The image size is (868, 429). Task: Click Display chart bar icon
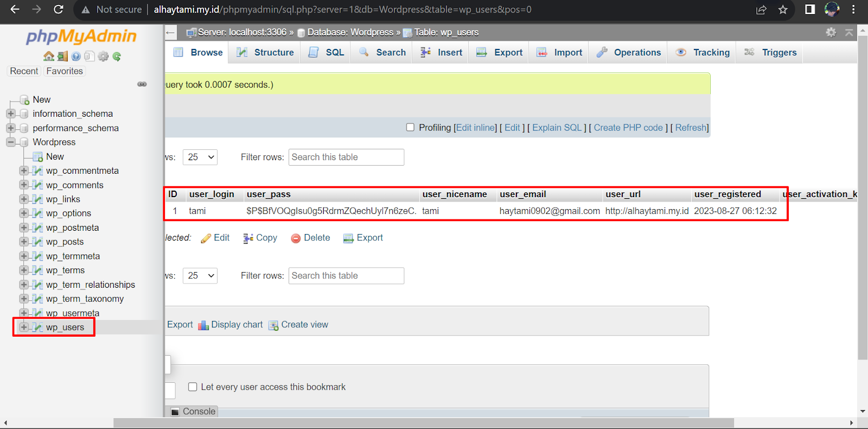click(x=203, y=325)
